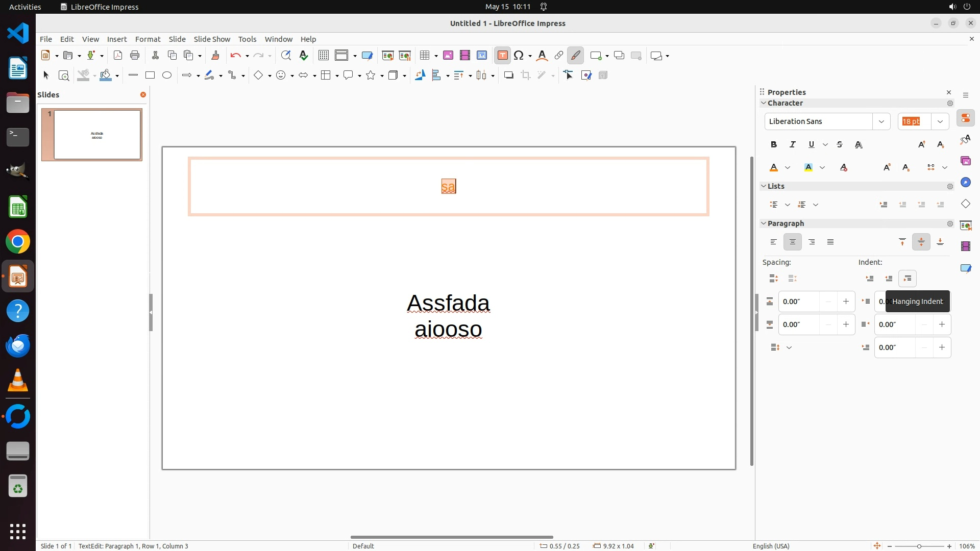
Task: Click the Insert Hyperlink icon
Action: pyautogui.click(x=559, y=56)
